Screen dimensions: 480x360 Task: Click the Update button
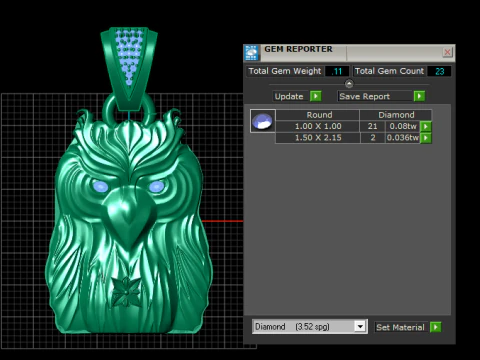coord(289,96)
